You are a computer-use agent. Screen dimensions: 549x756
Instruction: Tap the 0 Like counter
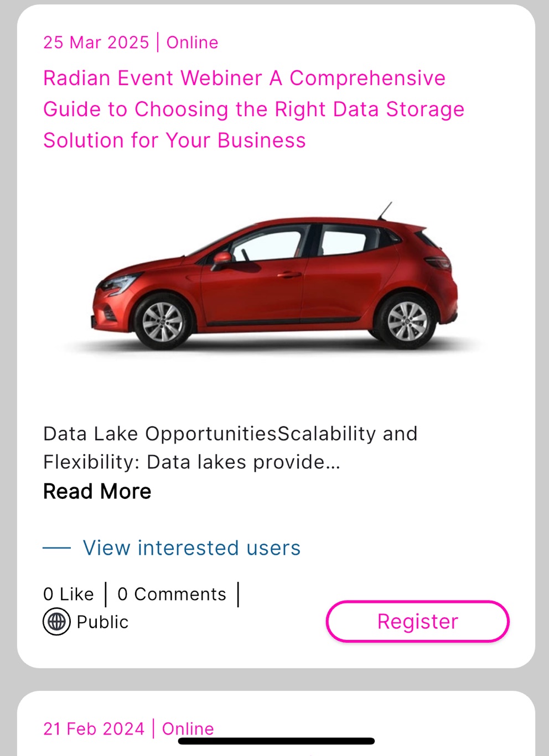tap(69, 594)
